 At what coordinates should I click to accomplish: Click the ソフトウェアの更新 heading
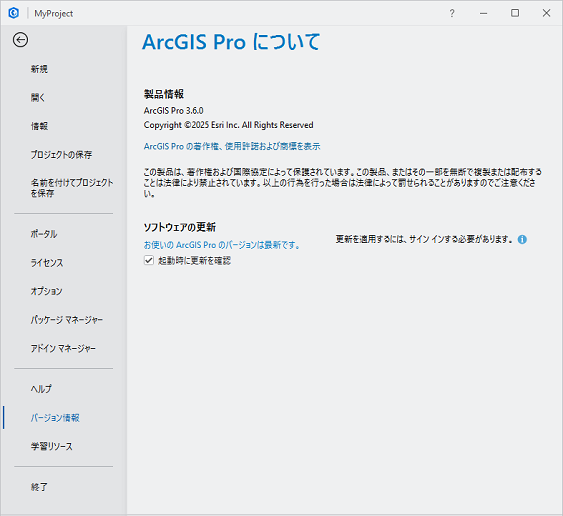click(x=180, y=227)
